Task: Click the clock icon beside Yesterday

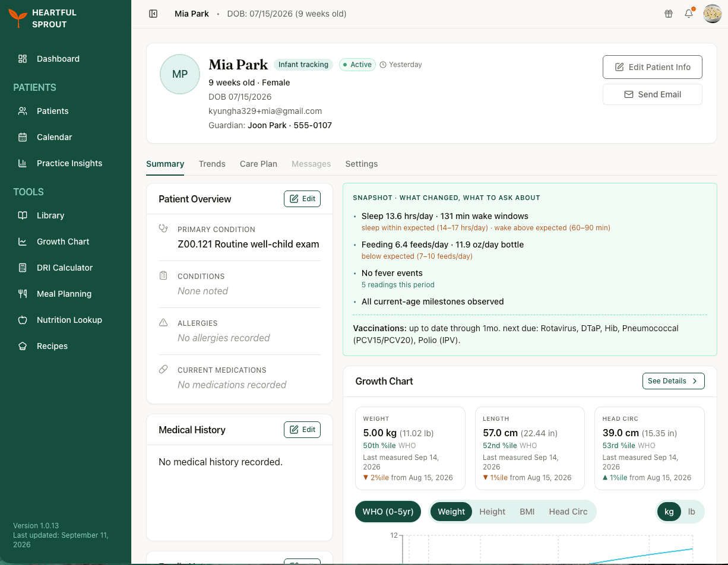Action: coord(383,65)
